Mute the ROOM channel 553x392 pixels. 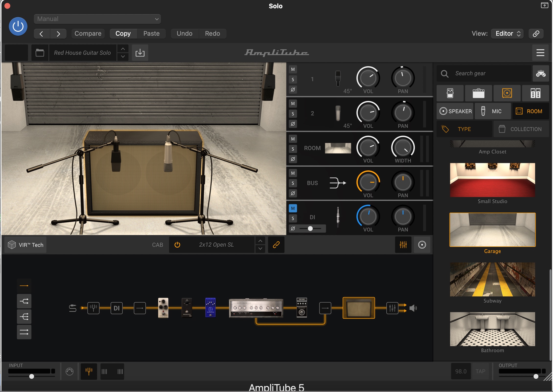(x=293, y=139)
